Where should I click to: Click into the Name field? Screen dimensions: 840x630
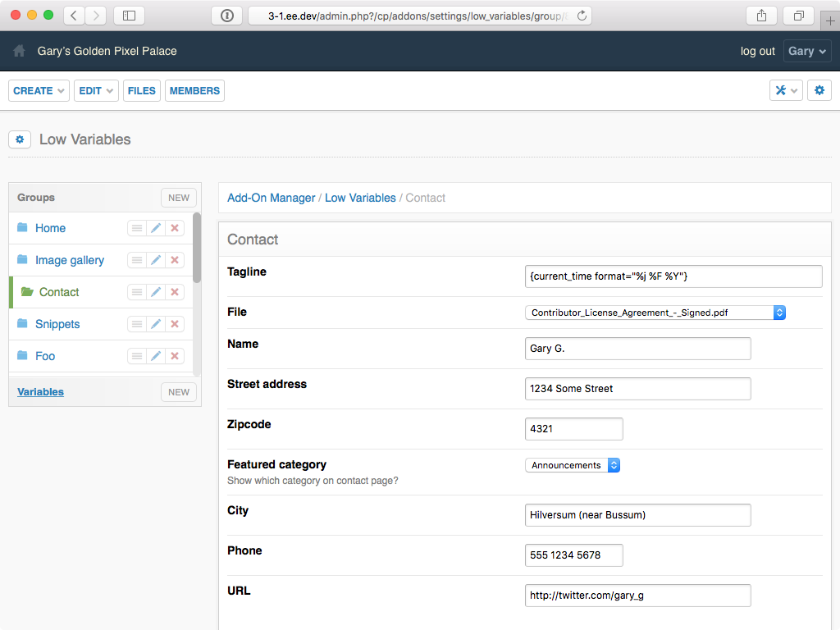coord(638,349)
